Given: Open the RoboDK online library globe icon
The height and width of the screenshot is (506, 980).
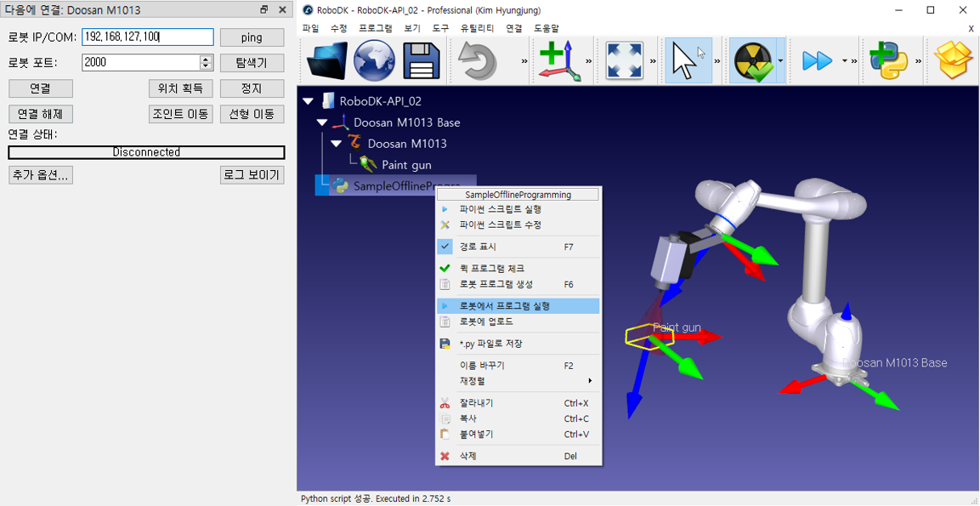Looking at the screenshot, I should click(374, 60).
